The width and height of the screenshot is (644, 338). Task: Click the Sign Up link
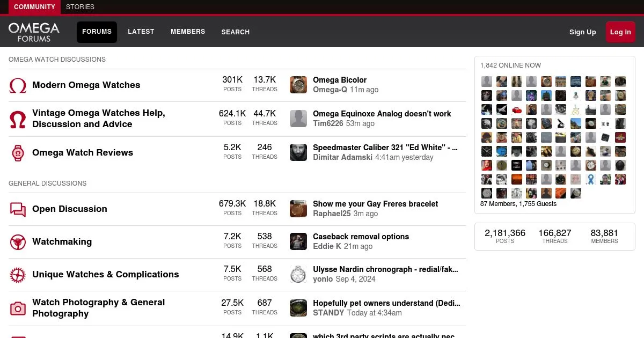tap(583, 32)
